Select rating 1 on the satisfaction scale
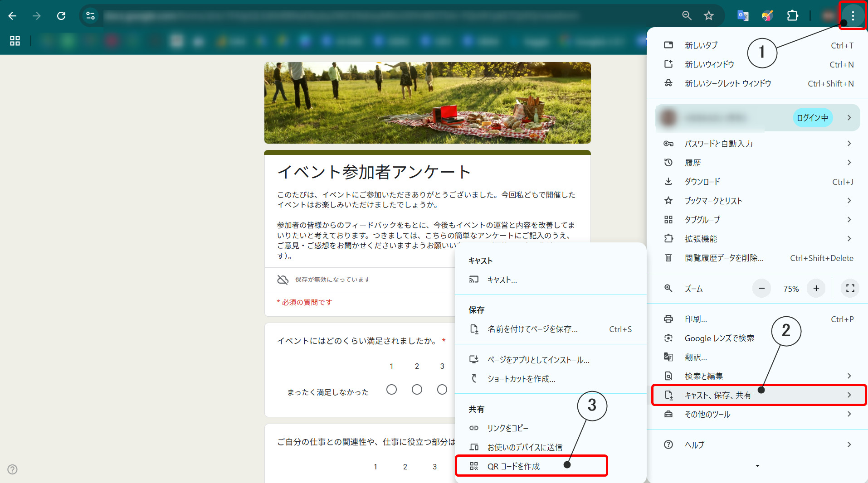The width and height of the screenshot is (868, 483). (x=391, y=389)
